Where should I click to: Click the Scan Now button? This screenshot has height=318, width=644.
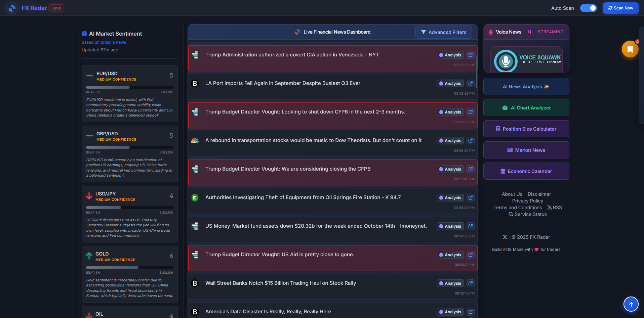point(620,8)
